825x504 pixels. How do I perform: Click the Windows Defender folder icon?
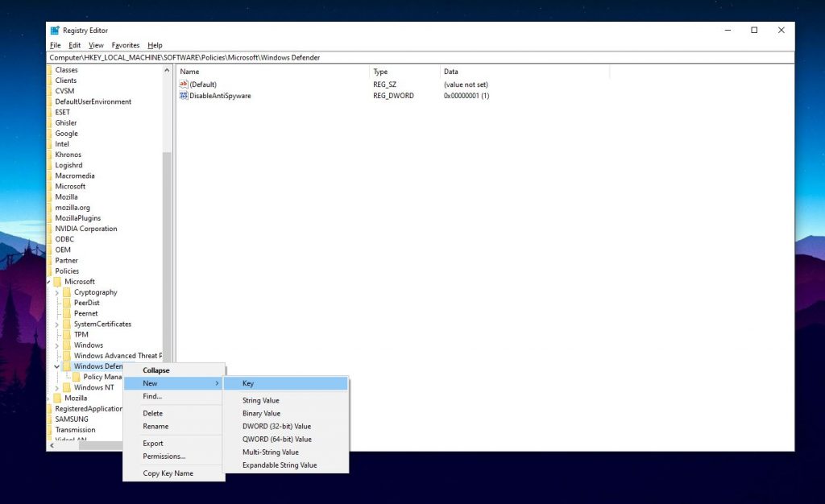67,366
